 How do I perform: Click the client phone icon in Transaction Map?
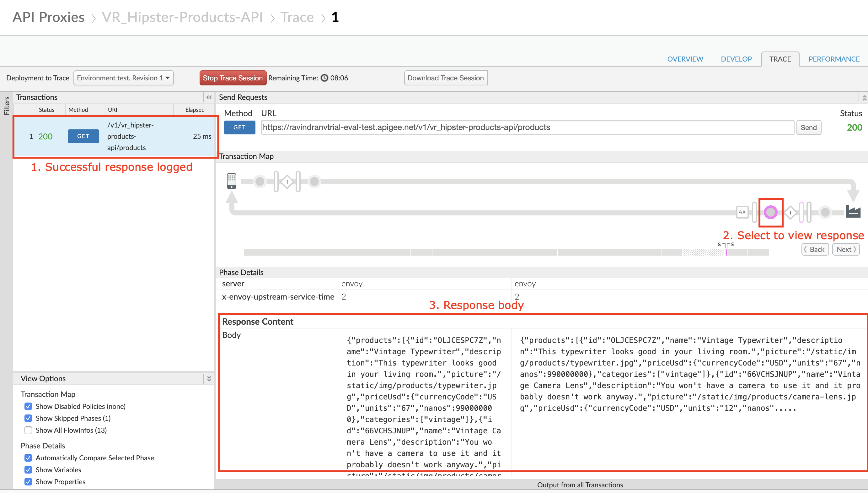(x=231, y=181)
